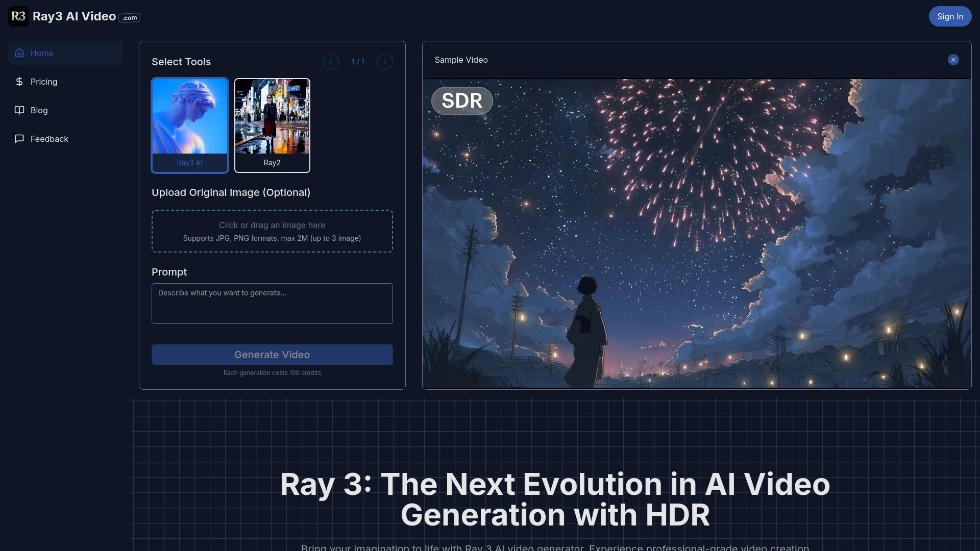
Task: Click the Sign In button
Action: coord(950,16)
